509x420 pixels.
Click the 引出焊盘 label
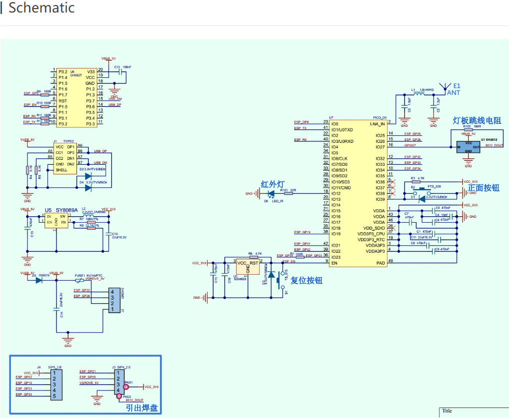pyautogui.click(x=141, y=408)
